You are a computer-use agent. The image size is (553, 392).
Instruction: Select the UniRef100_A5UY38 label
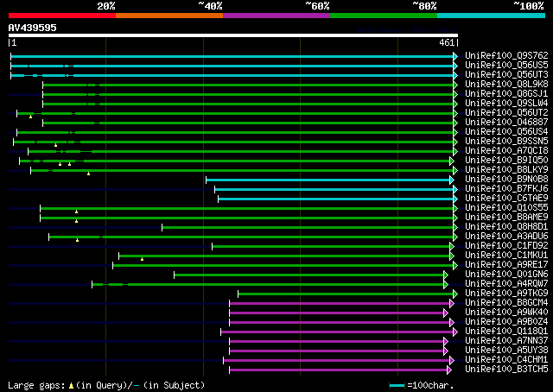[506, 351]
